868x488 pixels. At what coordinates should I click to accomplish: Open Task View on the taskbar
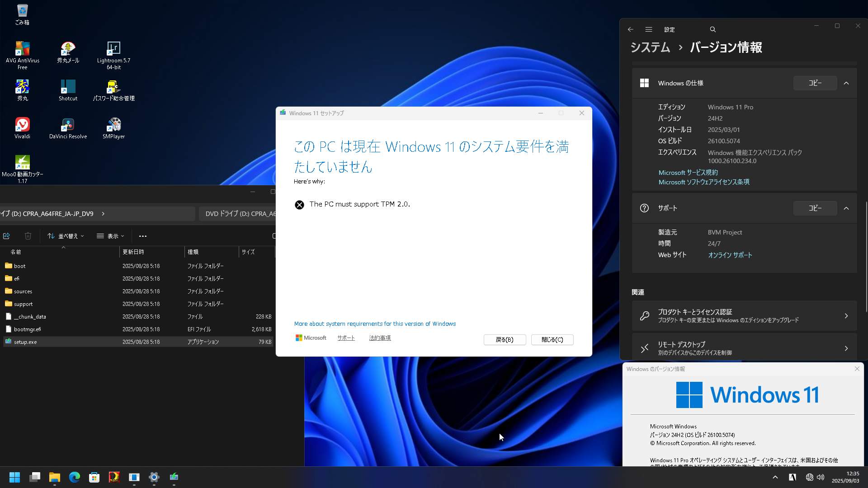35,477
